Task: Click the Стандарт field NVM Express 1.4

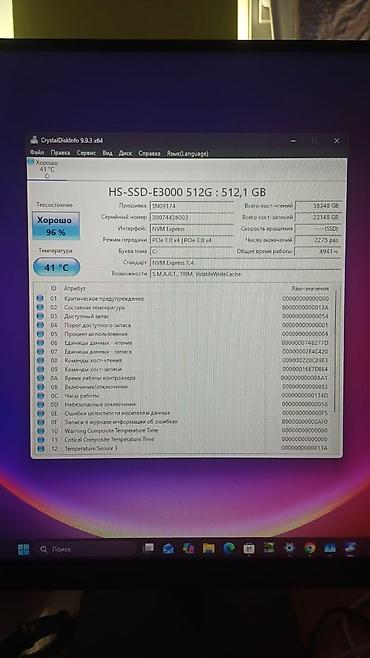Action: 245,263
